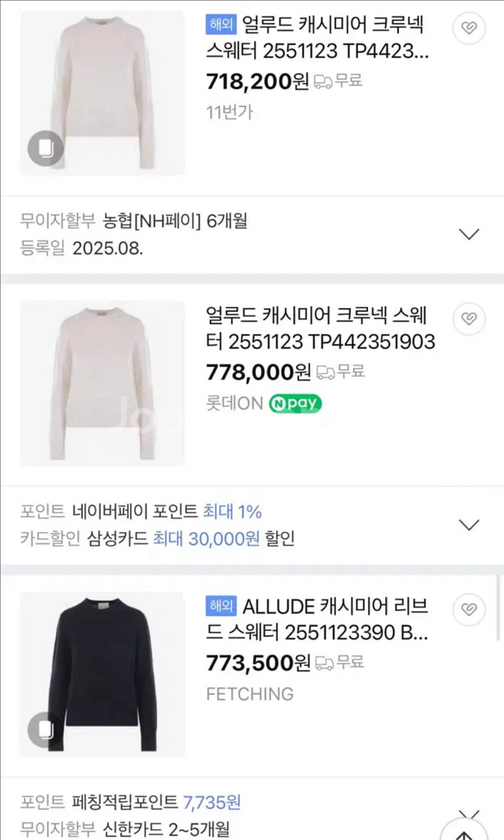Screen dimensions: 504x840
Task: Click the image stack icon on first sweater thumbnail
Action: click(45, 149)
